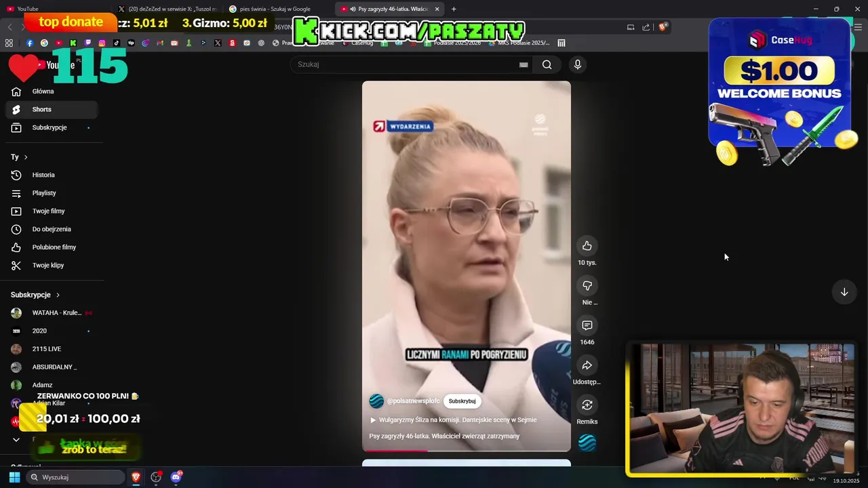The image size is (868, 488).
Task: Open @polsatnewsplofc channel name
Action: (x=413, y=401)
